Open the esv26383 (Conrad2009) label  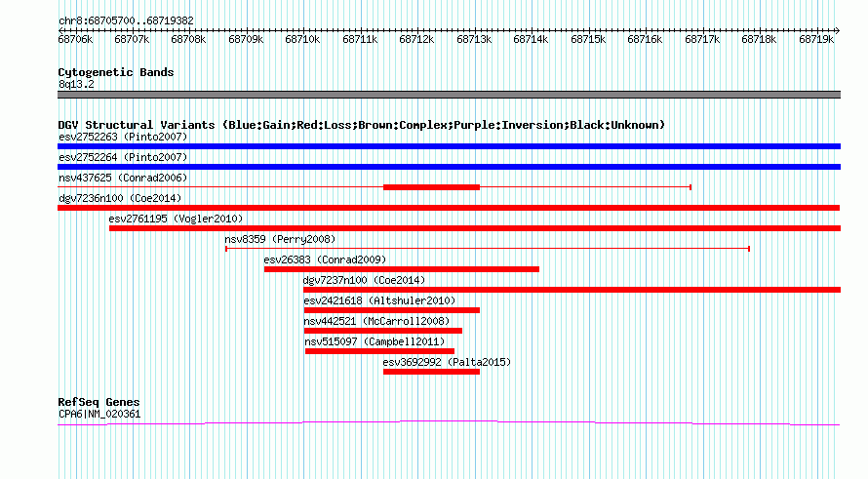click(325, 259)
